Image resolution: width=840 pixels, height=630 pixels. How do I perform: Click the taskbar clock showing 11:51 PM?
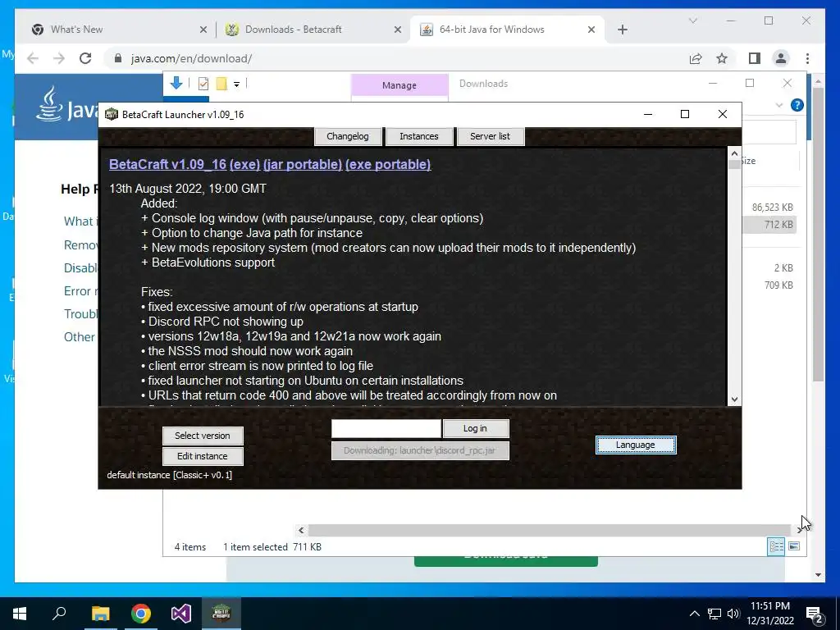tap(769, 614)
